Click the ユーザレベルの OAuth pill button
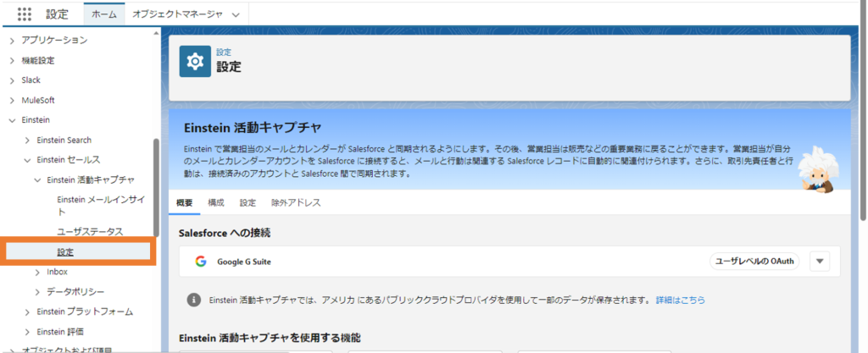The image size is (868, 353). coord(754,262)
